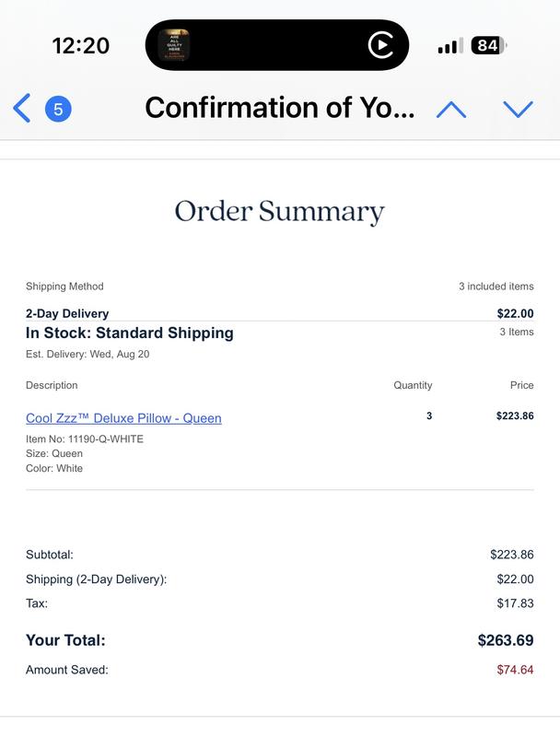
Task: Tap the Tax amount $17.83
Action: pyautogui.click(x=515, y=603)
